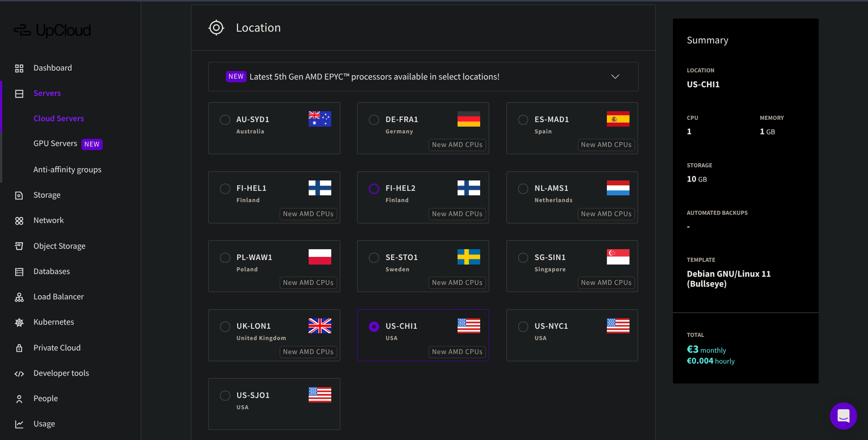Click the Dashboard grid icon
The image size is (868, 440).
pos(19,68)
